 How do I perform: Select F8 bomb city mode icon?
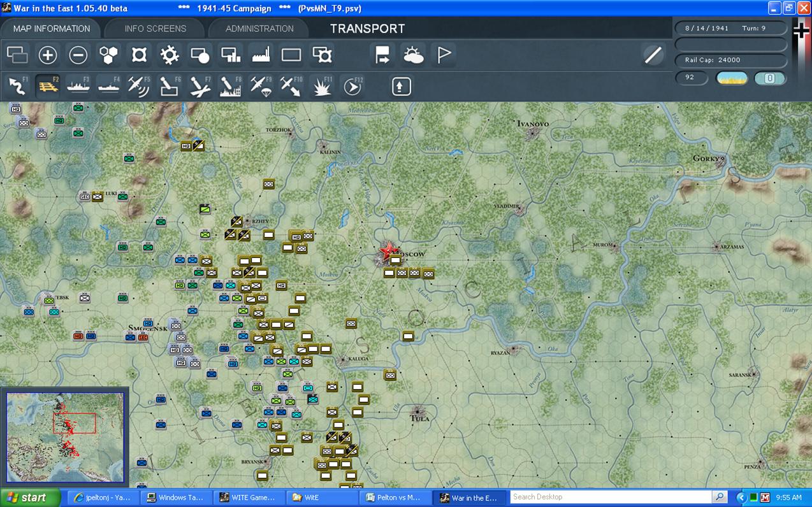[231, 86]
